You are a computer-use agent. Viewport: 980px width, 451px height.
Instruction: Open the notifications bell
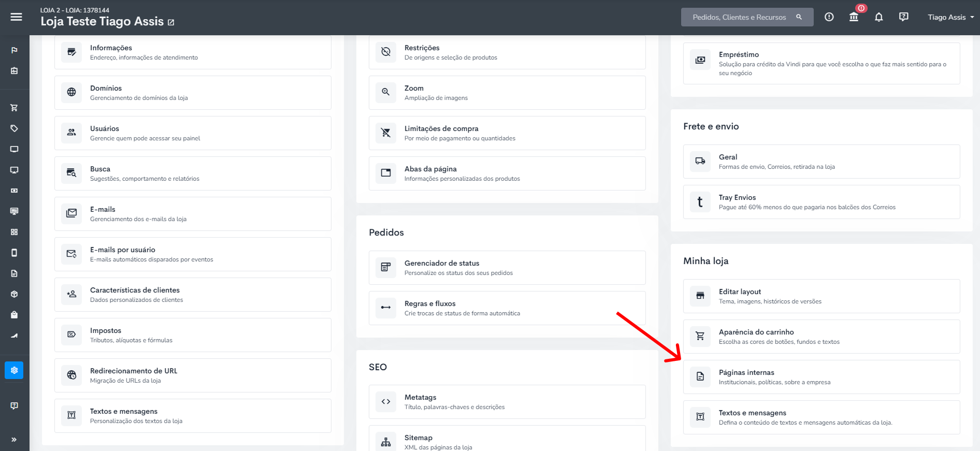tap(878, 17)
